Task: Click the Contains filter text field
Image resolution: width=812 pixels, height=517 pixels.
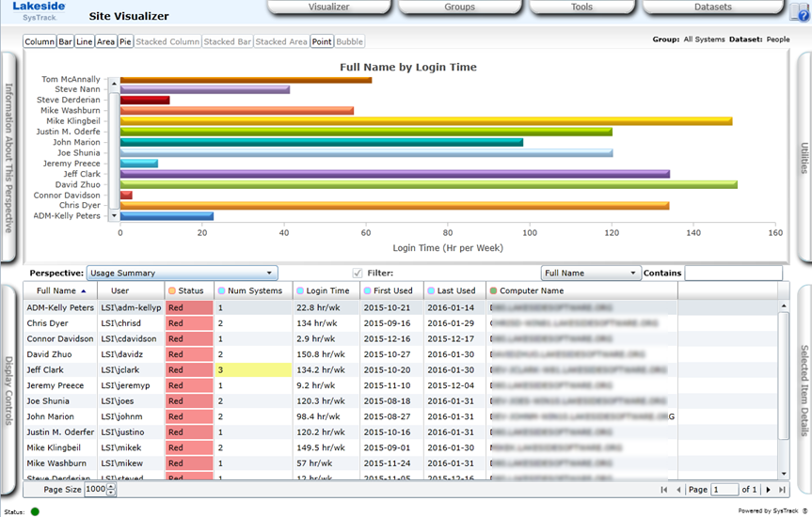Action: coord(732,273)
